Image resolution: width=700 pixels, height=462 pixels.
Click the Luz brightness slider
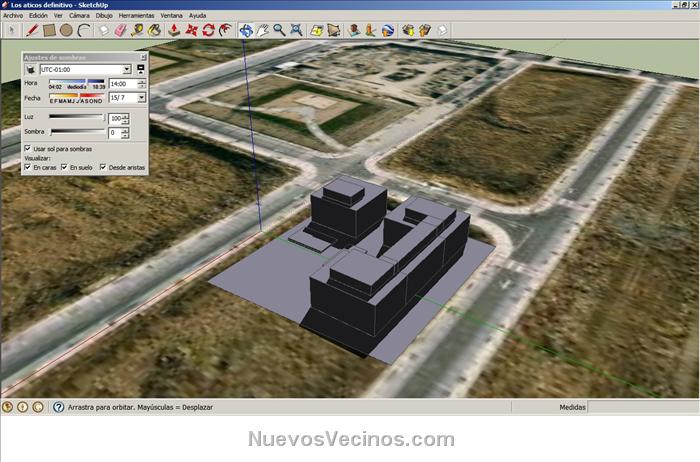(x=76, y=118)
